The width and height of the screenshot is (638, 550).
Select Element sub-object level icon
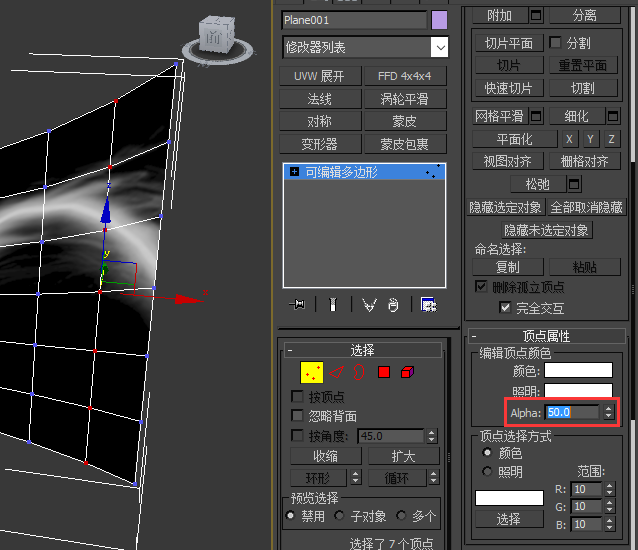[x=407, y=372]
